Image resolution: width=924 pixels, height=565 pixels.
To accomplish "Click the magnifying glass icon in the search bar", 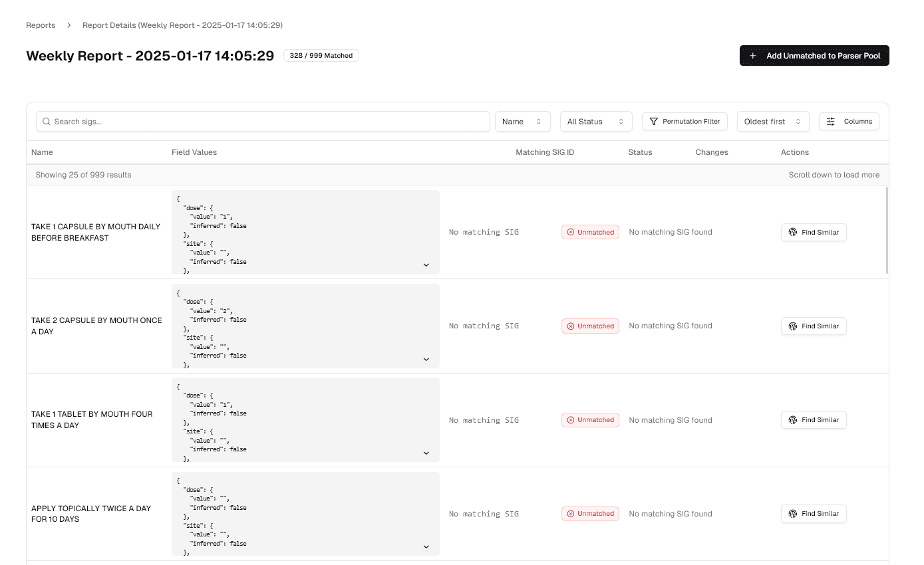I will point(47,121).
